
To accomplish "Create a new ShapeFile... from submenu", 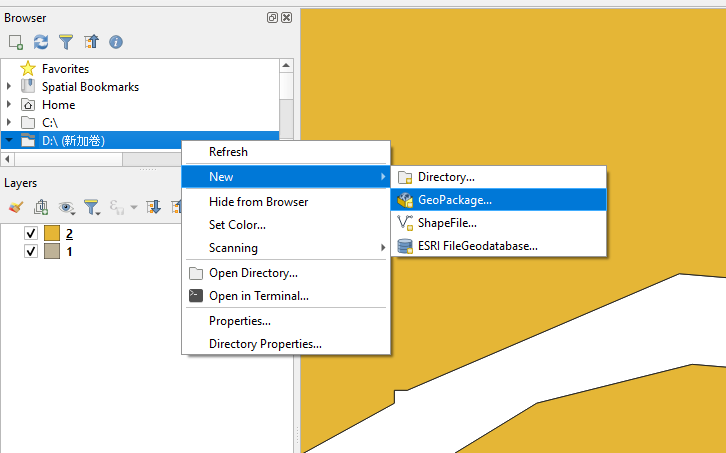I will coord(499,223).
